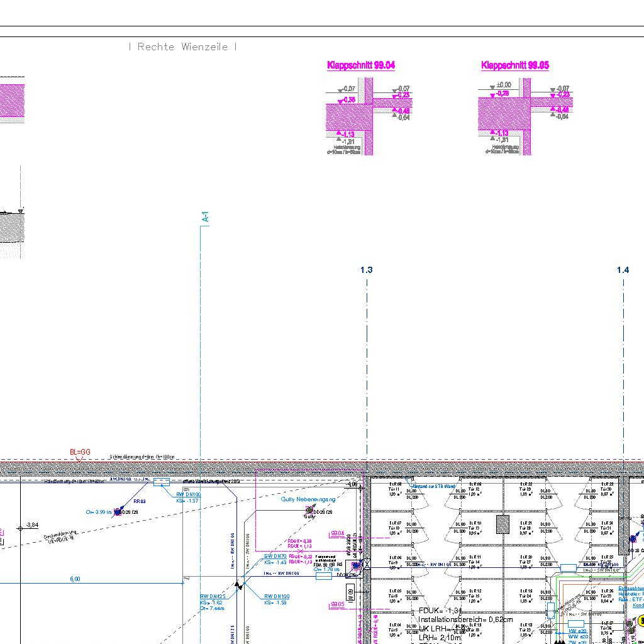
Task: Click the Rechte Wienzeile street label
Action: [x=182, y=47]
